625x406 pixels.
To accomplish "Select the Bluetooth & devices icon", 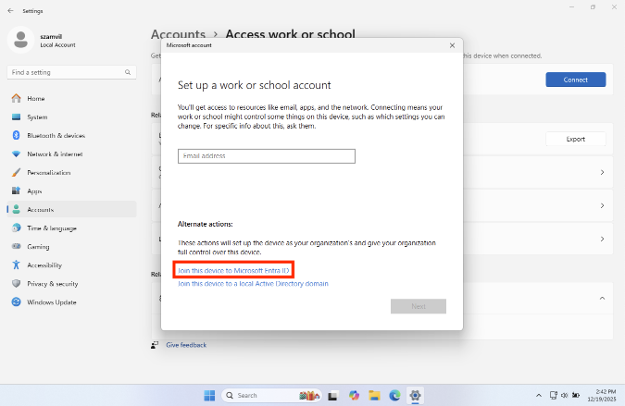I will click(16, 135).
